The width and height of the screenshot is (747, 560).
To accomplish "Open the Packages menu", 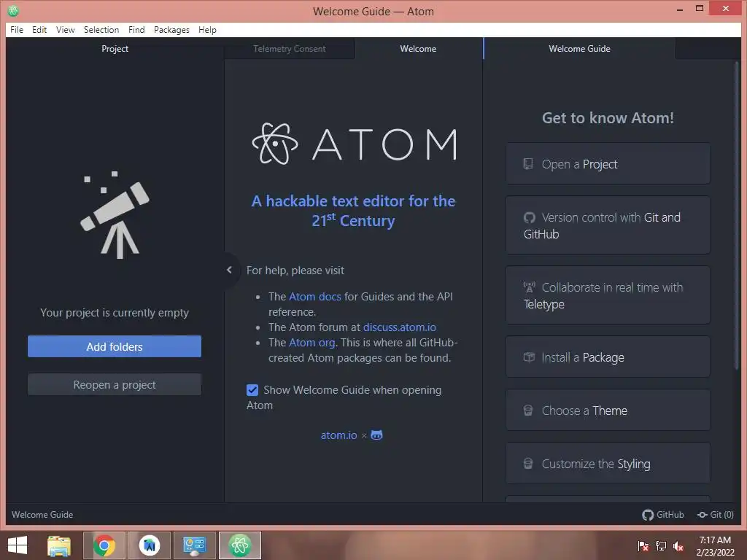I will pos(171,29).
